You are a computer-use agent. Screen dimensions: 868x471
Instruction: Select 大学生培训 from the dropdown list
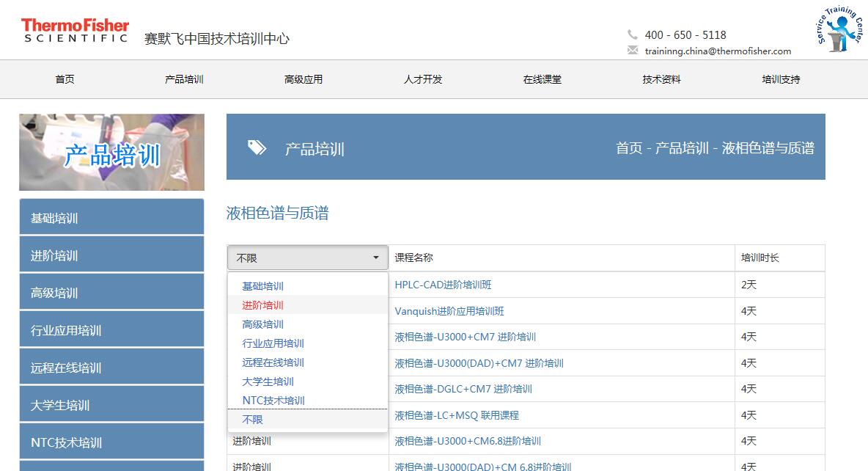tap(307, 381)
